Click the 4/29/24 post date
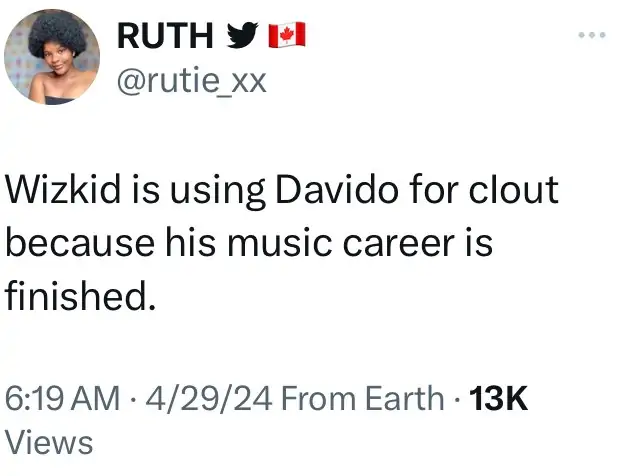 [x=209, y=398]
